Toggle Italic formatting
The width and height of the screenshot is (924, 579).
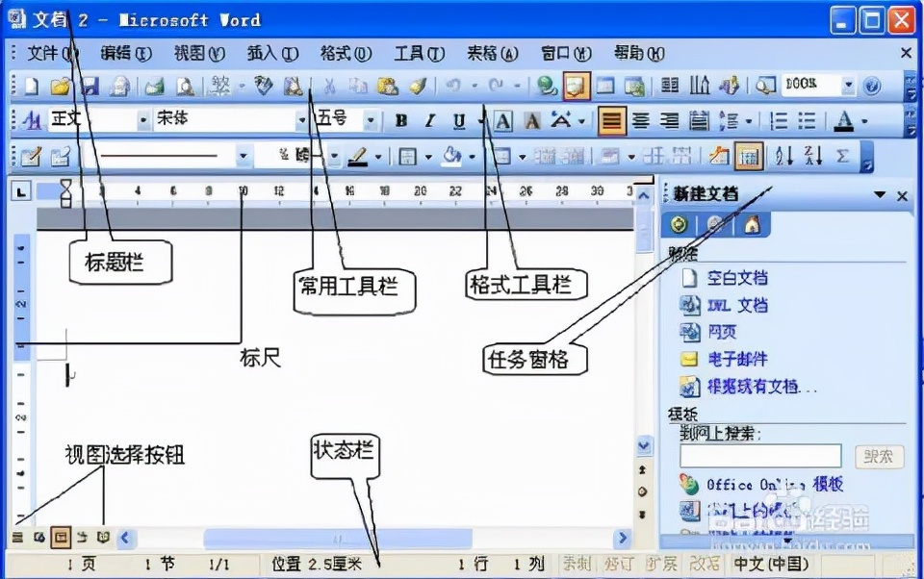pyautogui.click(x=430, y=121)
